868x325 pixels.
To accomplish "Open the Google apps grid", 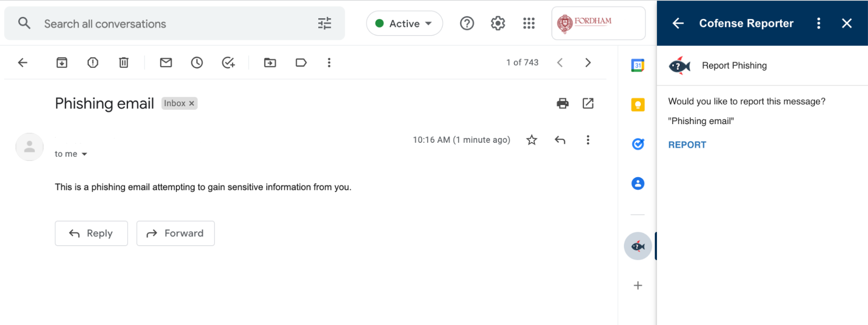I will pyautogui.click(x=528, y=23).
